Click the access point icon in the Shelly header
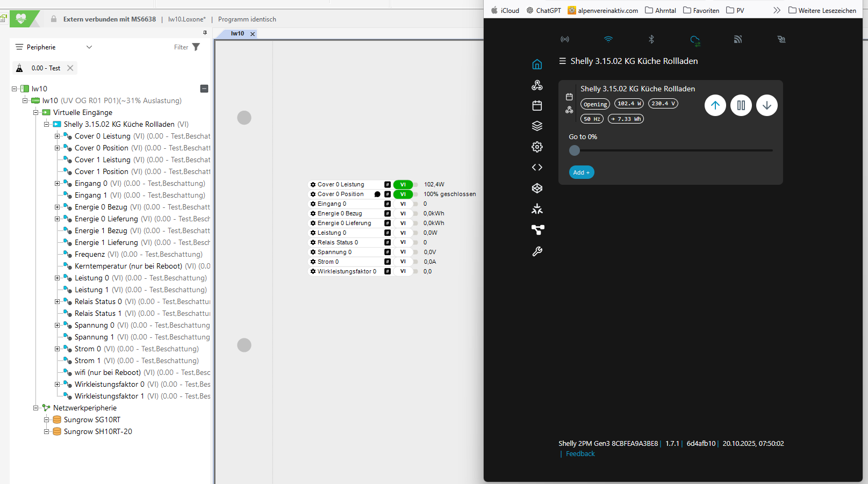 (x=565, y=39)
